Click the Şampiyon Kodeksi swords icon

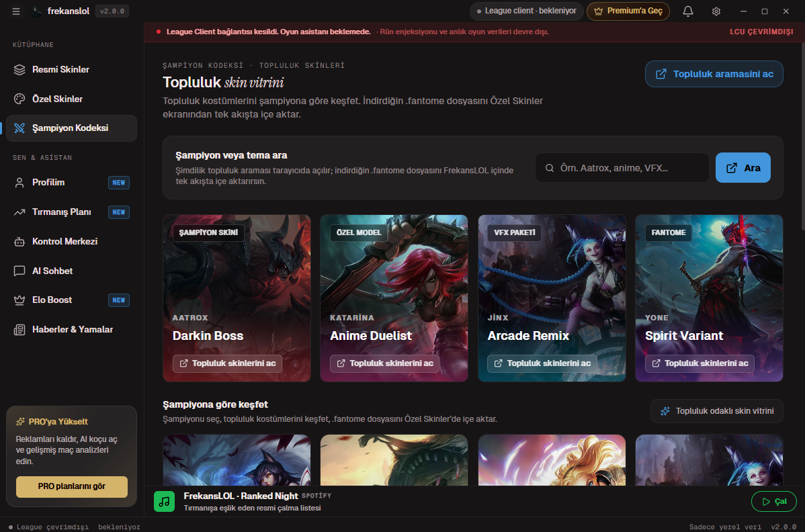pos(19,128)
